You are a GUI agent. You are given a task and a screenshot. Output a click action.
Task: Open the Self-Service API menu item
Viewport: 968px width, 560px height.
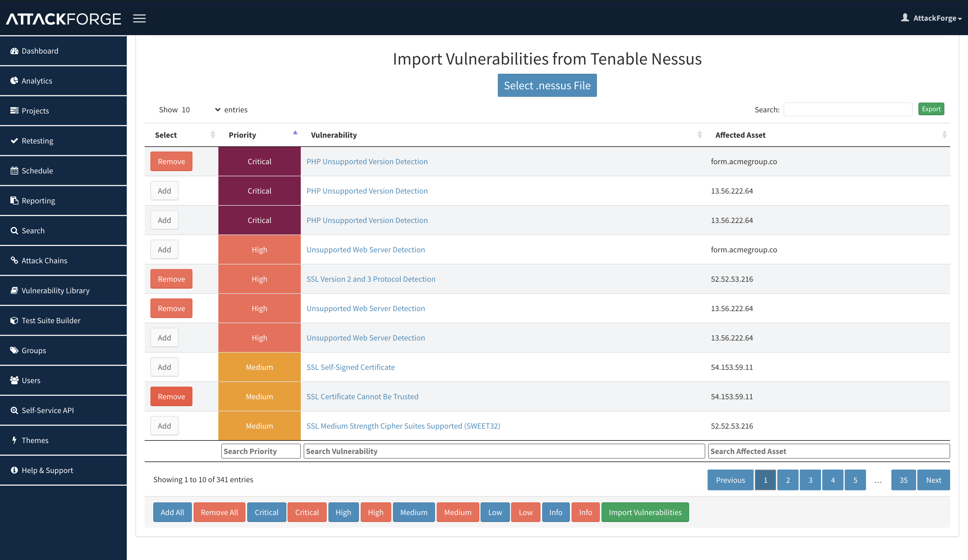pos(63,410)
